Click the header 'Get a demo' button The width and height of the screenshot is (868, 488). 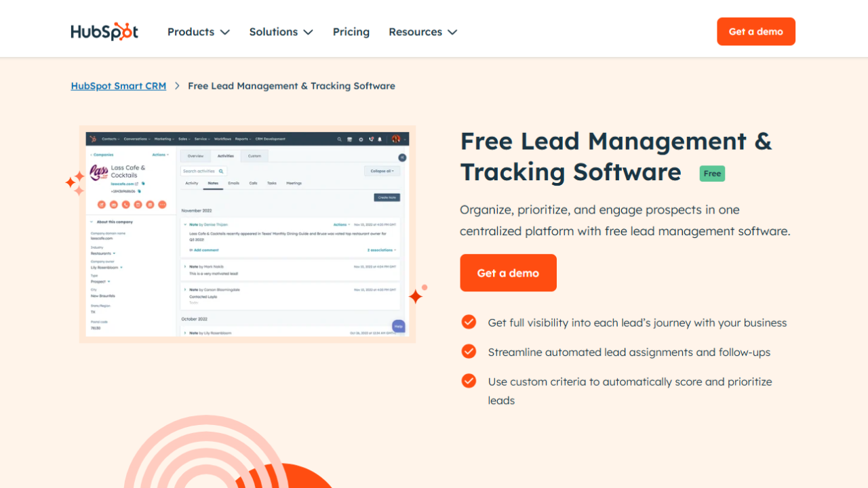[x=755, y=32]
